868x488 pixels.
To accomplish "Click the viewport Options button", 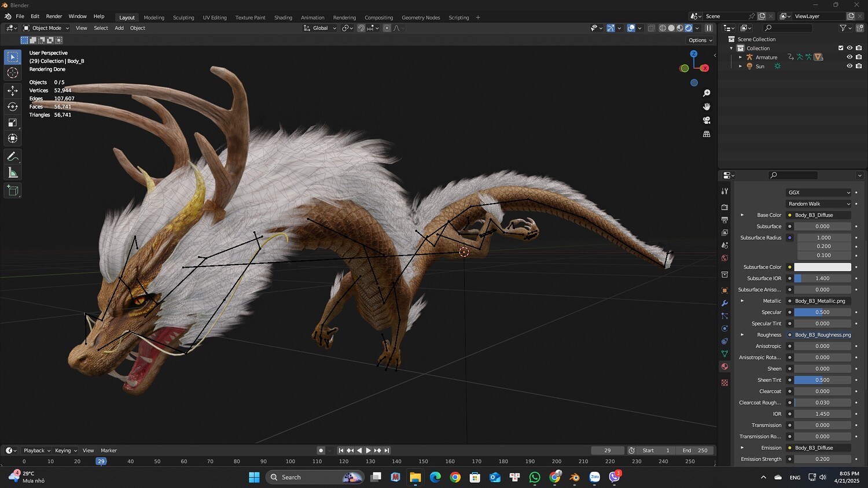I will click(700, 40).
